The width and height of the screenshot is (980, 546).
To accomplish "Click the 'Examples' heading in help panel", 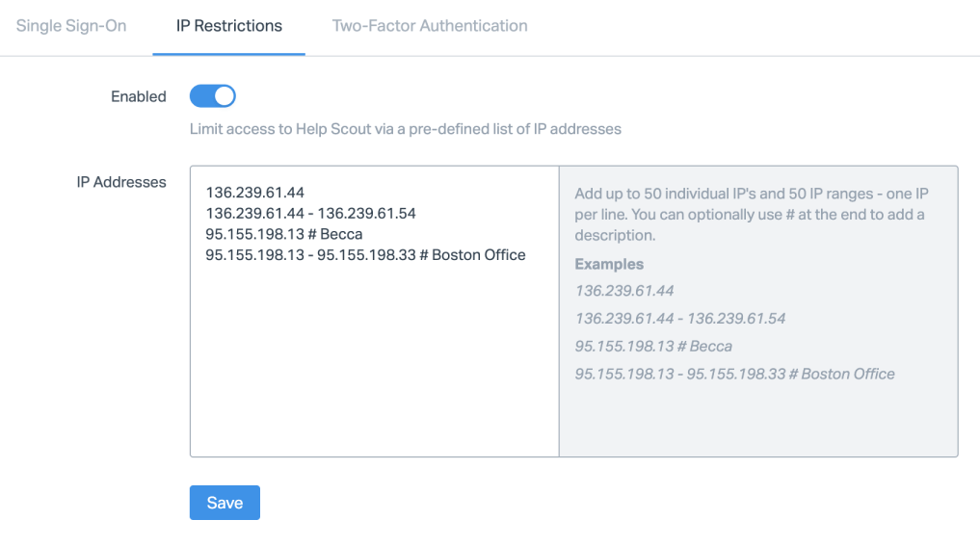I will point(609,264).
